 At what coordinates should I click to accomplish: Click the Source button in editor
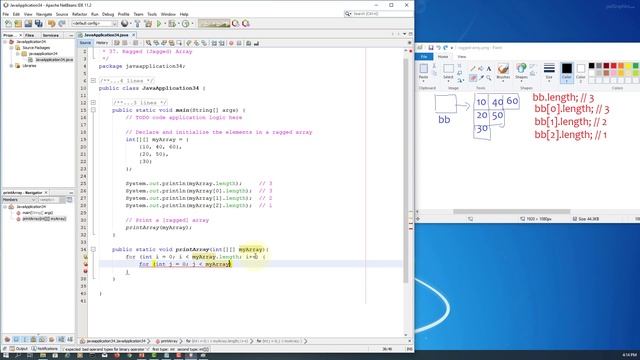pyautogui.click(x=85, y=43)
